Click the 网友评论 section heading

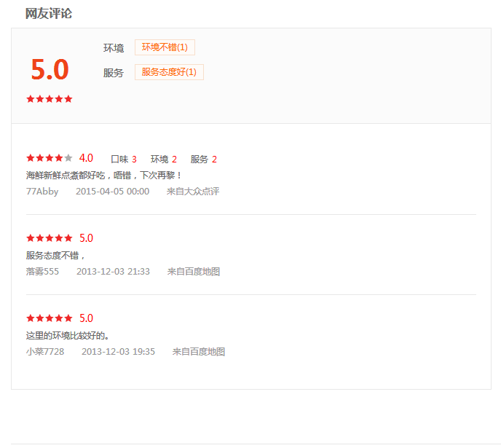pyautogui.click(x=49, y=13)
